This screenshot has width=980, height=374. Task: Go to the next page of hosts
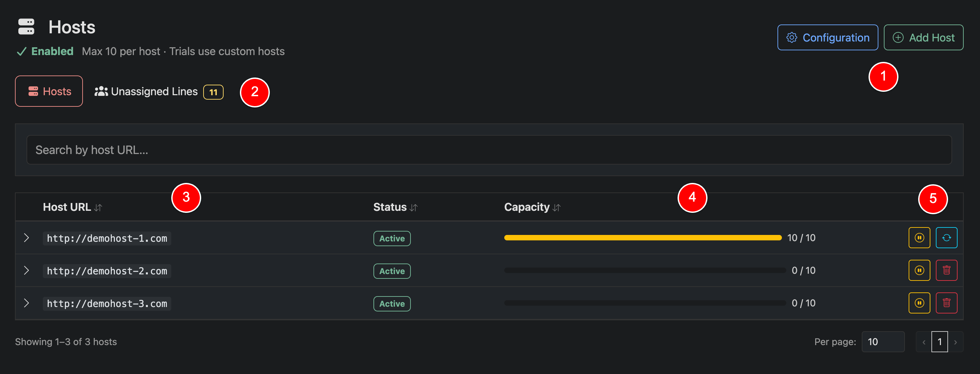955,342
